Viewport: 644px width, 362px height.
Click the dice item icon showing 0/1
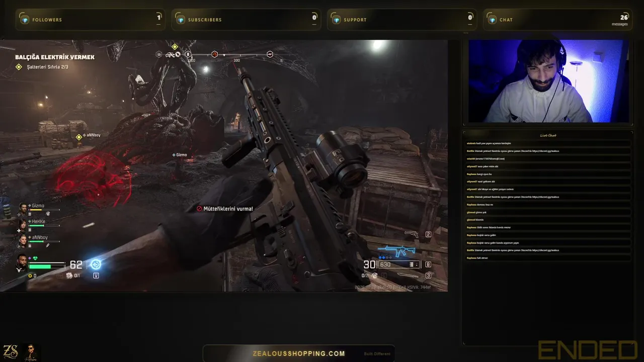69,276
